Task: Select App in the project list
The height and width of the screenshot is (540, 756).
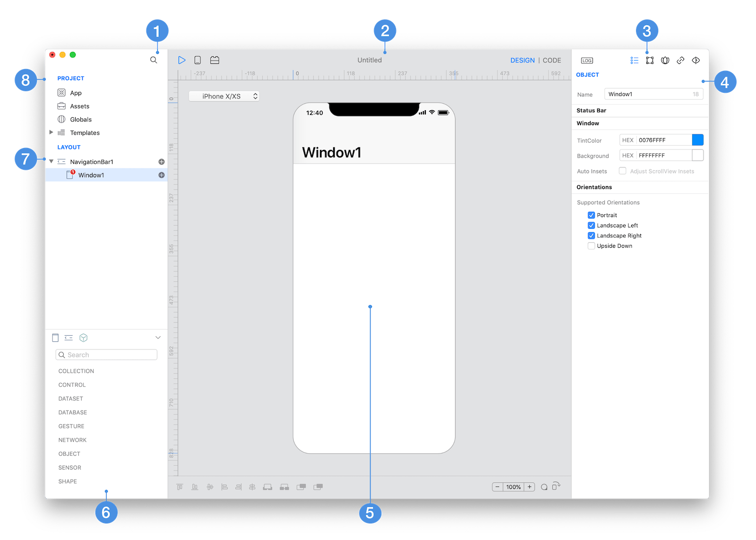Action: click(x=76, y=93)
